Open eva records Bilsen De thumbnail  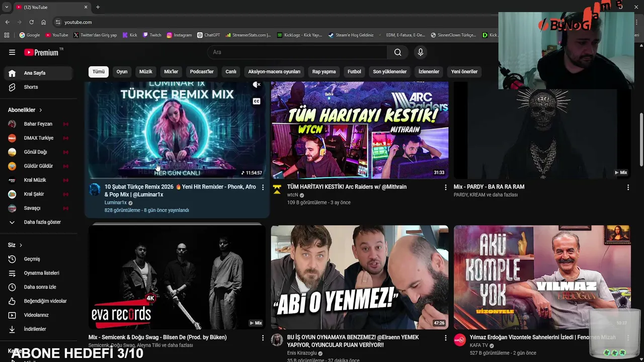click(x=177, y=278)
